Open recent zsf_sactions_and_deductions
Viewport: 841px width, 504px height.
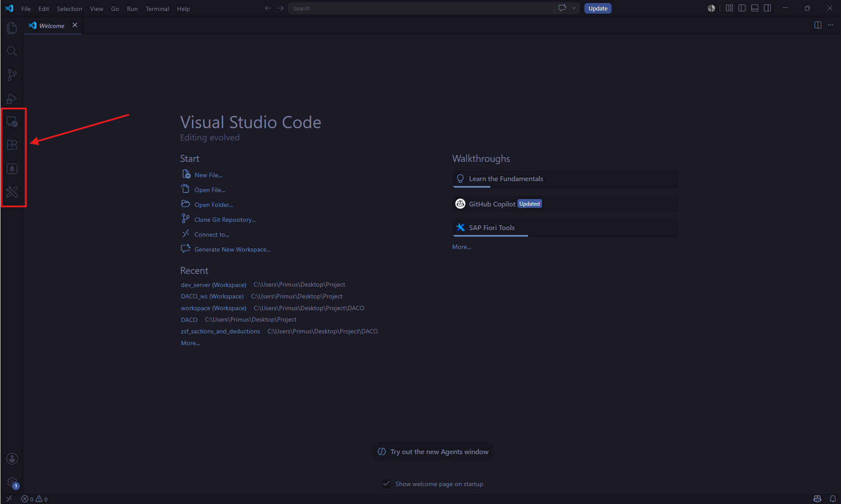220,332
